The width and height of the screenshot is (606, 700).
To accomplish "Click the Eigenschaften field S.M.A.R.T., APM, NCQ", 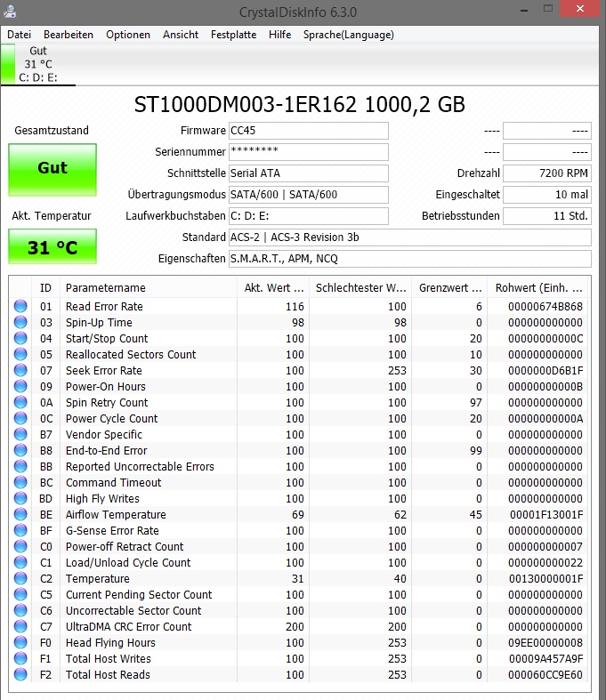I will (410, 259).
